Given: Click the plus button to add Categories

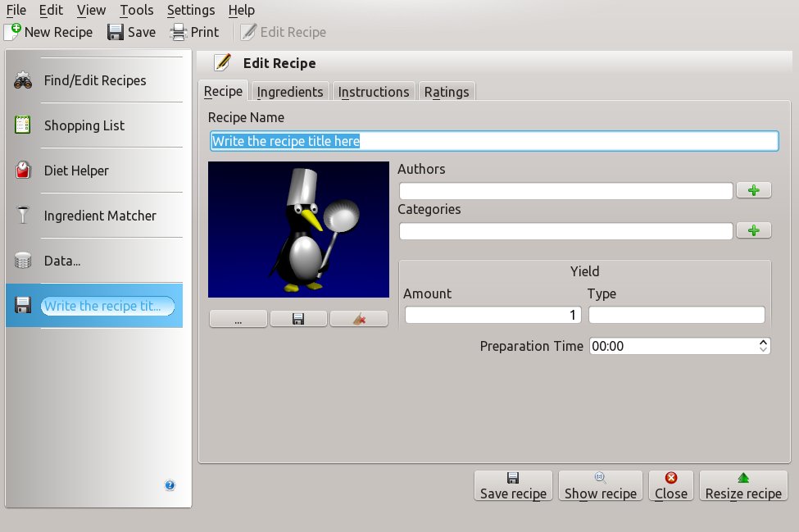Looking at the screenshot, I should point(754,230).
